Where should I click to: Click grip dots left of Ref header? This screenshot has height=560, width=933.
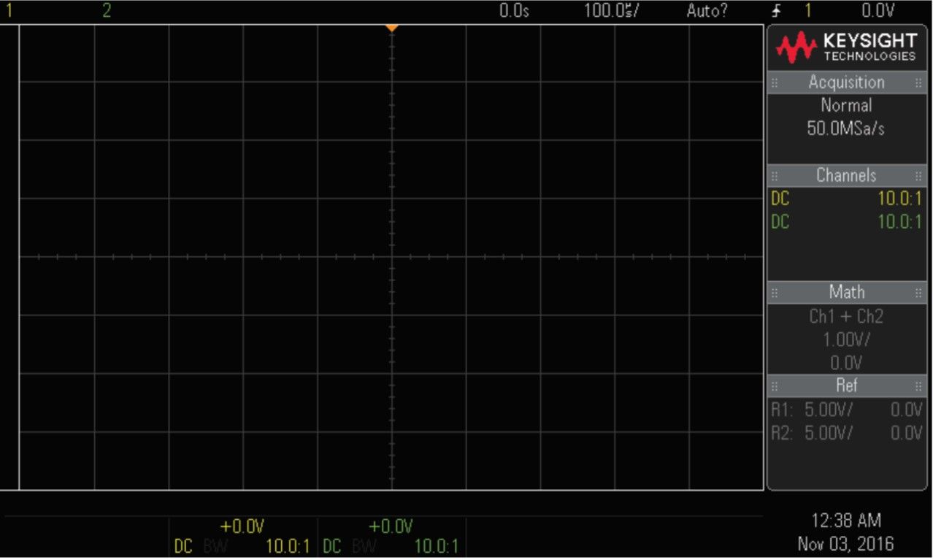(775, 386)
